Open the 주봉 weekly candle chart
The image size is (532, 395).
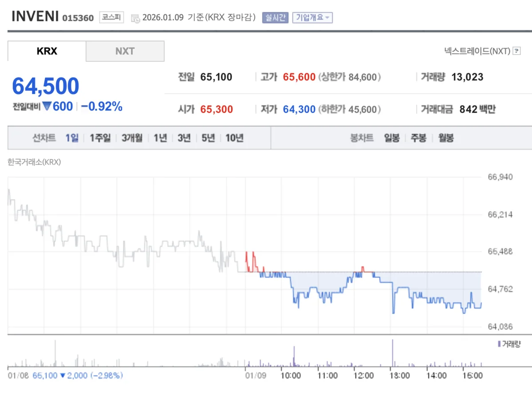click(x=419, y=138)
